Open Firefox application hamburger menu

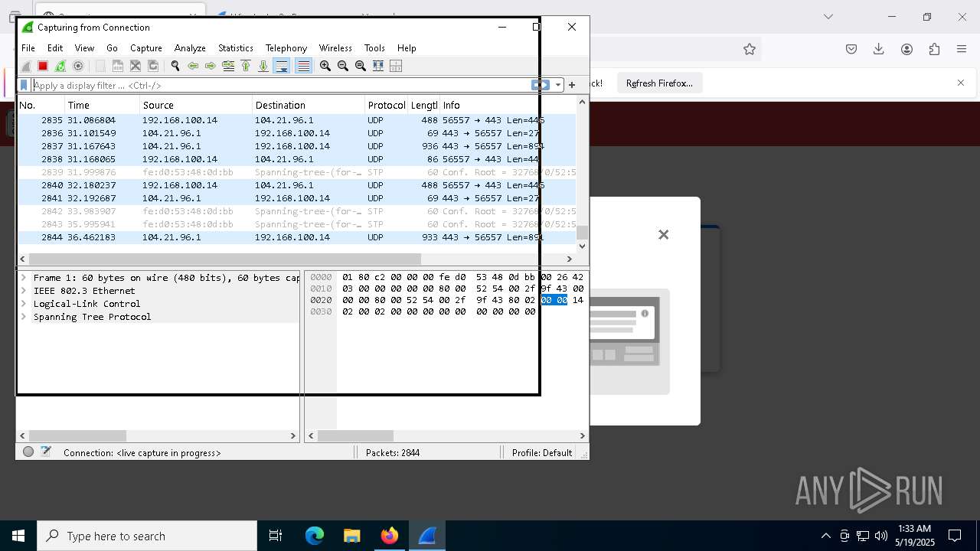(x=962, y=49)
